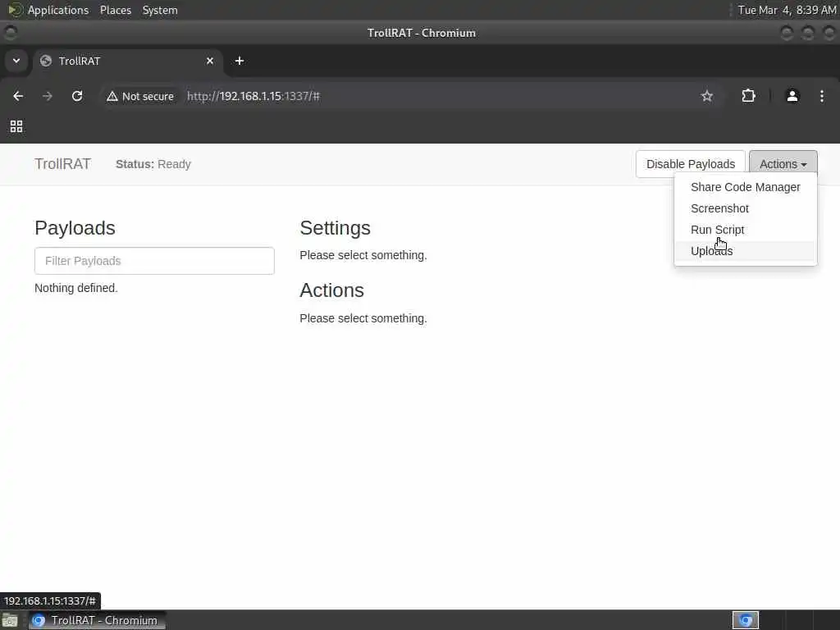Viewport: 840px width, 630px height.
Task: Click the Filter Payloads input
Action: 154,261
